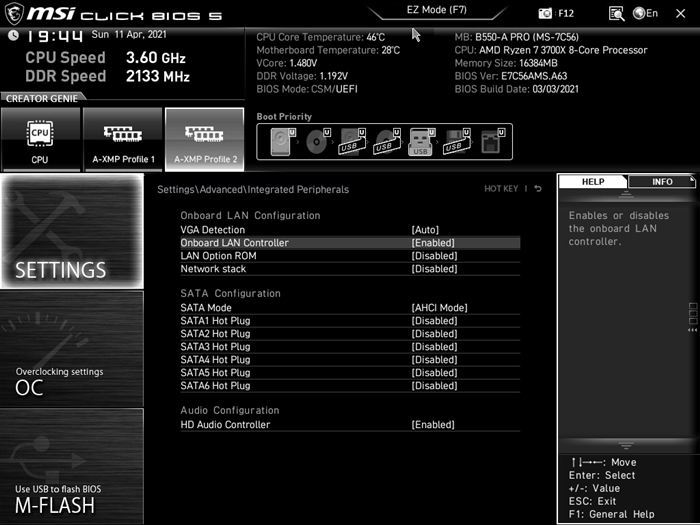The height and width of the screenshot is (525, 700).
Task: Click the CPU Speed 3.60 GHz value
Action: pyautogui.click(x=155, y=58)
